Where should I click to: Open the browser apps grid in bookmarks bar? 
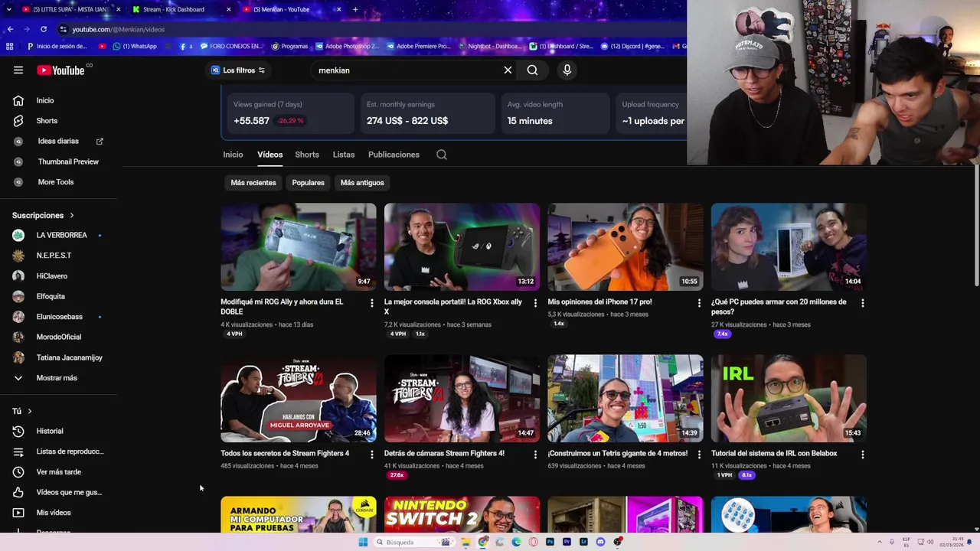click(x=9, y=46)
